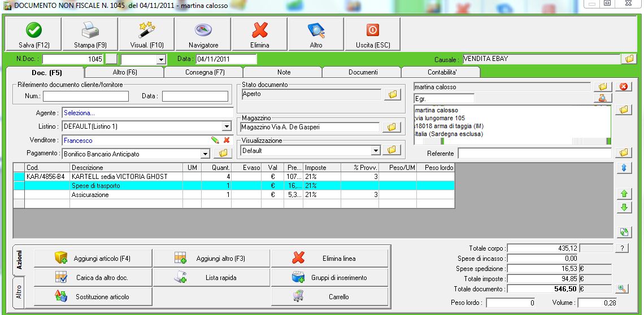Image resolution: width=644 pixels, height=315 pixels.
Task: Select Spese di trasporto row
Action: click(x=234, y=186)
